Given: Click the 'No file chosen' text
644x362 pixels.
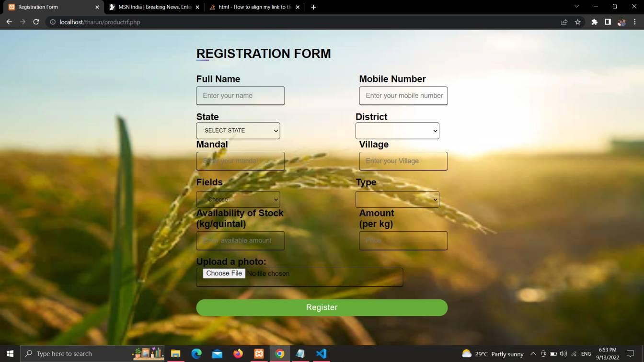Looking at the screenshot, I should point(268,273).
